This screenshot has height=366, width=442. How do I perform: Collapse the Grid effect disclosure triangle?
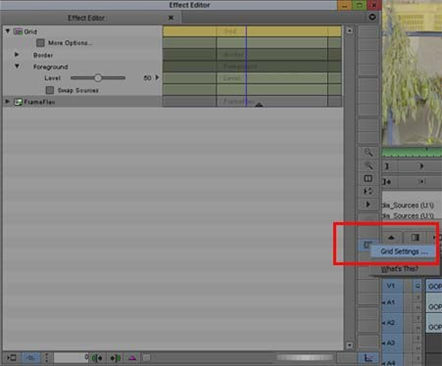[x=8, y=31]
